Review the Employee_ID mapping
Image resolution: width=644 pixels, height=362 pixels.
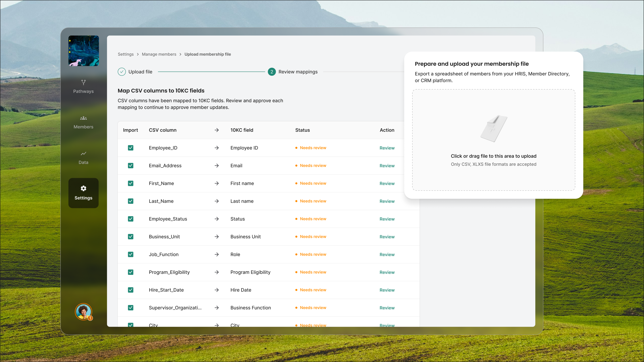387,148
